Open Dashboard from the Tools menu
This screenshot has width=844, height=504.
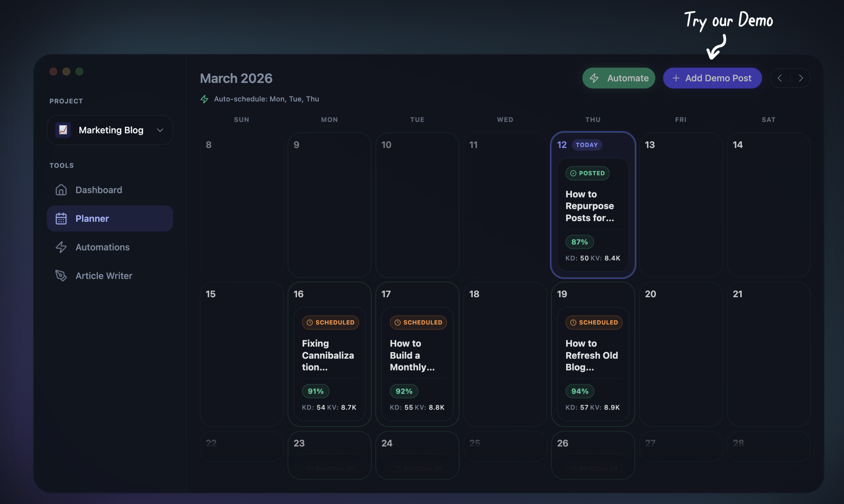[99, 190]
